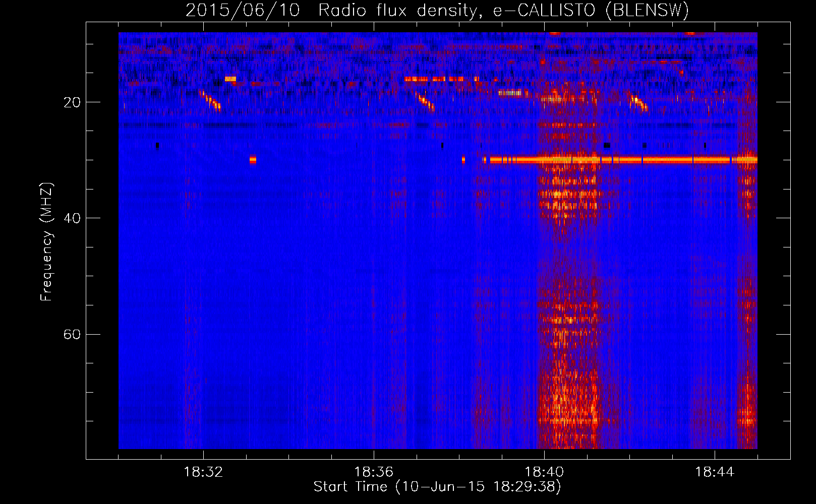Click the 60 MHz frequency tick label
Viewport: 816px width, 504px height.
(x=72, y=334)
